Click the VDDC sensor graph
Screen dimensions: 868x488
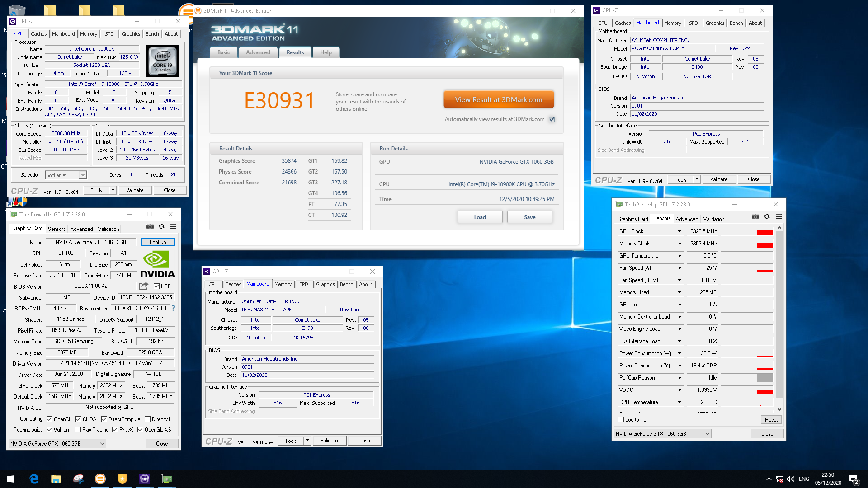747,390
